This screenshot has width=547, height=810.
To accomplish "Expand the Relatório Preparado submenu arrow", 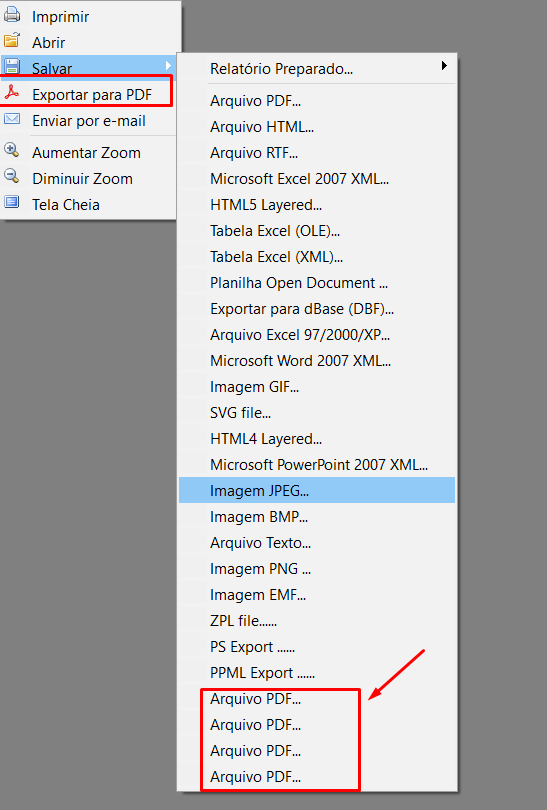I will 444,66.
